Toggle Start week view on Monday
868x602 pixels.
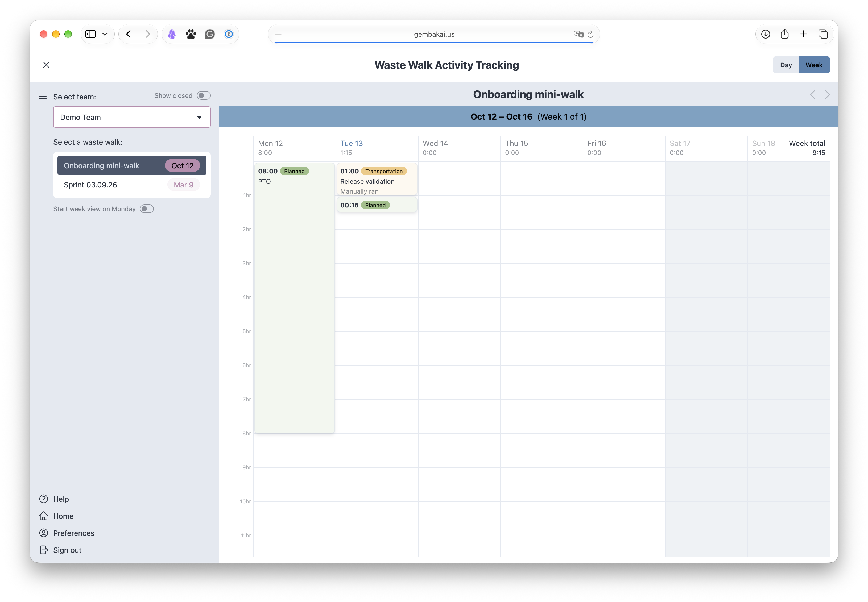[x=147, y=208]
